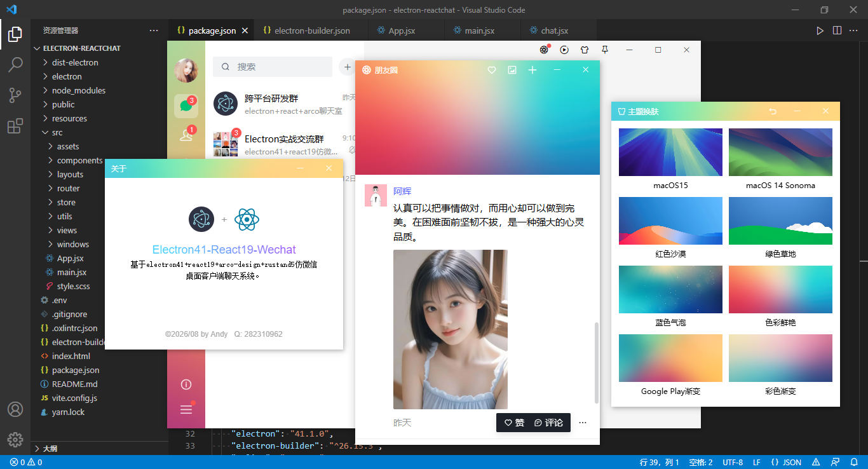Click the plus button beside the chat search box

pyautogui.click(x=348, y=67)
